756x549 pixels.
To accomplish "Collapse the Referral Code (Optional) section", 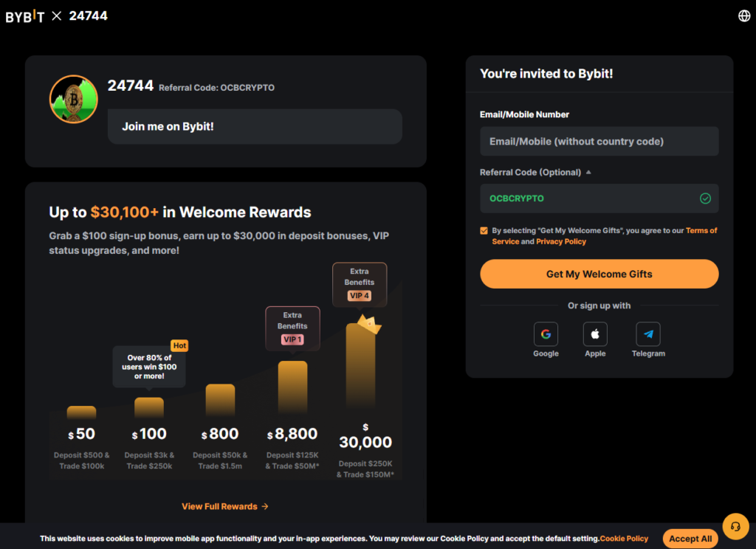I will (x=588, y=171).
